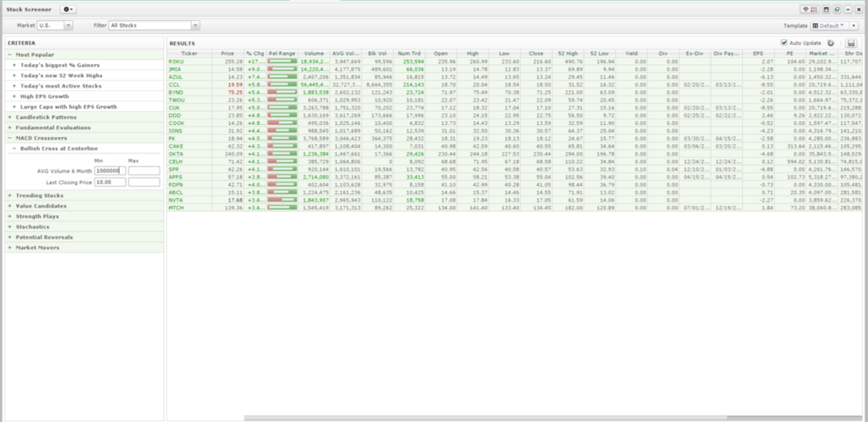Sort by the 52 High column header
This screenshot has width=868, height=422.
pyautogui.click(x=568, y=54)
